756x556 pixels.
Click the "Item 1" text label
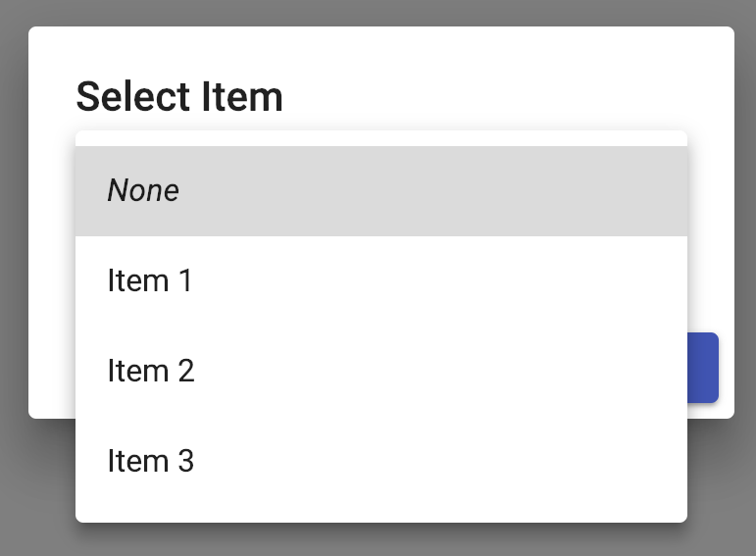[x=150, y=281]
